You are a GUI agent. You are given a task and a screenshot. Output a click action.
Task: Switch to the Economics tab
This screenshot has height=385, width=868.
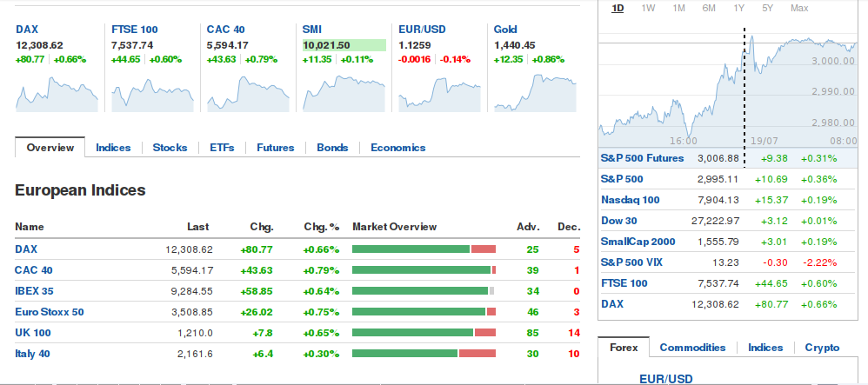[x=398, y=148]
